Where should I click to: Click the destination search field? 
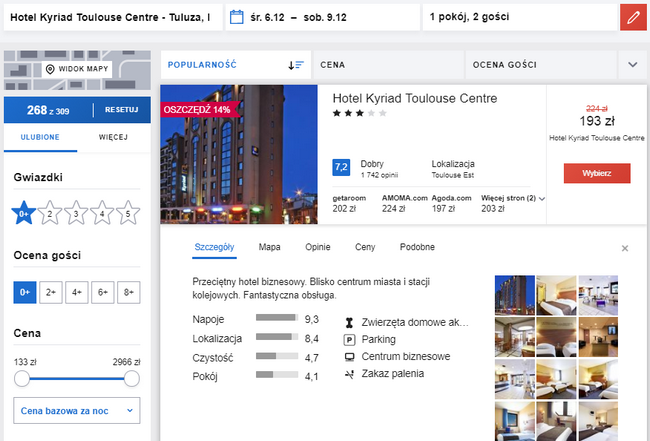(x=113, y=17)
